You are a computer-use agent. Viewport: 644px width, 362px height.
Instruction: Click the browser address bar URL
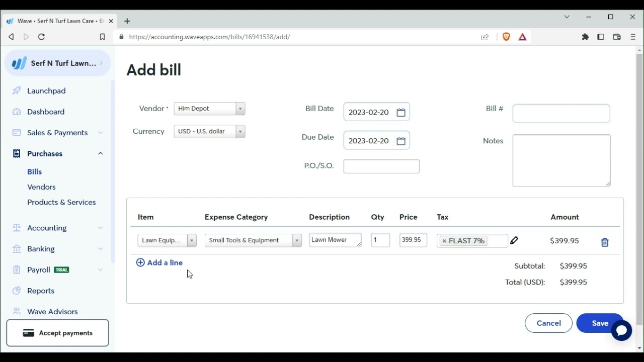coord(209,37)
